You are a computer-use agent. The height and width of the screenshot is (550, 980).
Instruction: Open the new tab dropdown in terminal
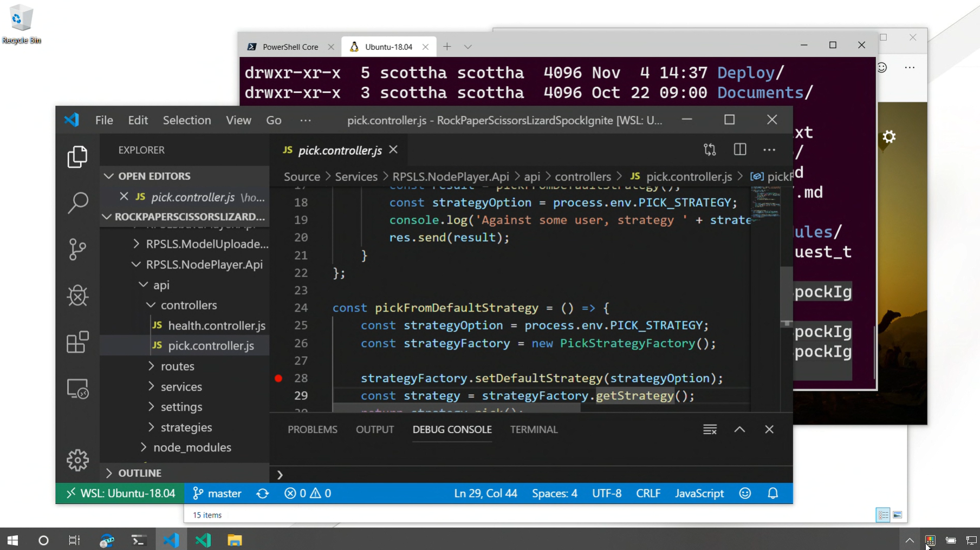tap(468, 47)
